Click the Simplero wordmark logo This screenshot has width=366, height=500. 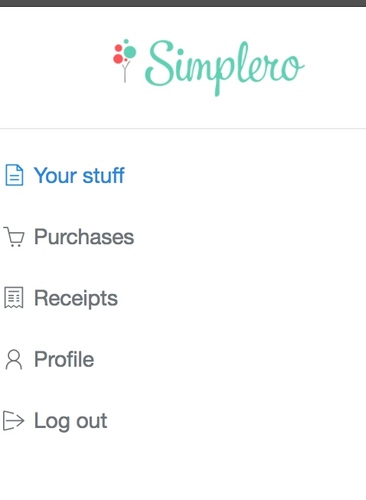click(224, 68)
